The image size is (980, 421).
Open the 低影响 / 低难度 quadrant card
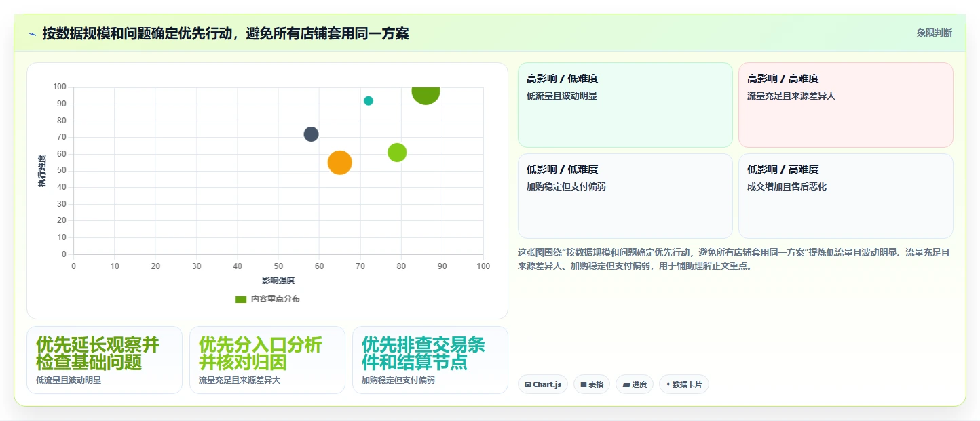pos(625,196)
